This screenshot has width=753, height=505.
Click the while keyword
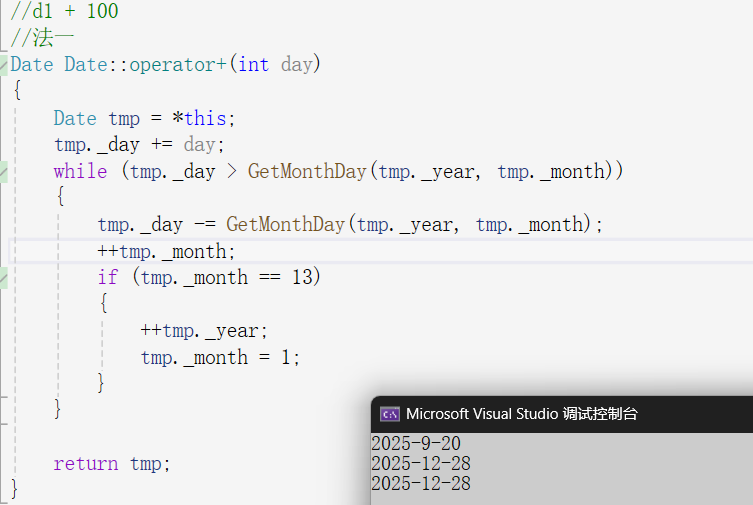80,171
